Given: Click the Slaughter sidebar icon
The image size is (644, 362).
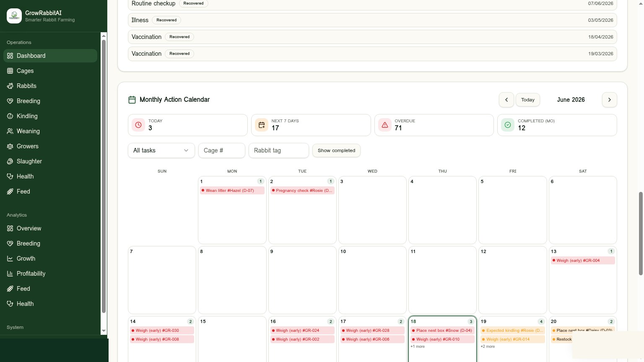Looking at the screenshot, I should (x=10, y=161).
